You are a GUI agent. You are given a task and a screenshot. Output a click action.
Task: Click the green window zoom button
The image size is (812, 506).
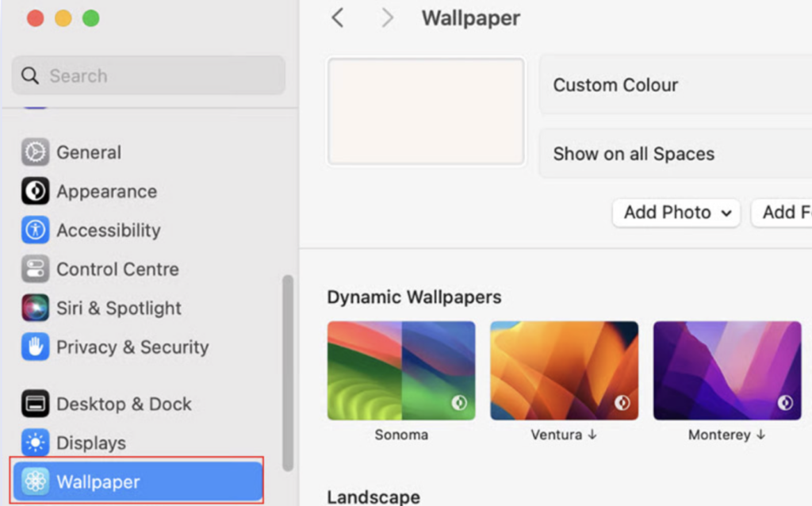[x=91, y=18]
